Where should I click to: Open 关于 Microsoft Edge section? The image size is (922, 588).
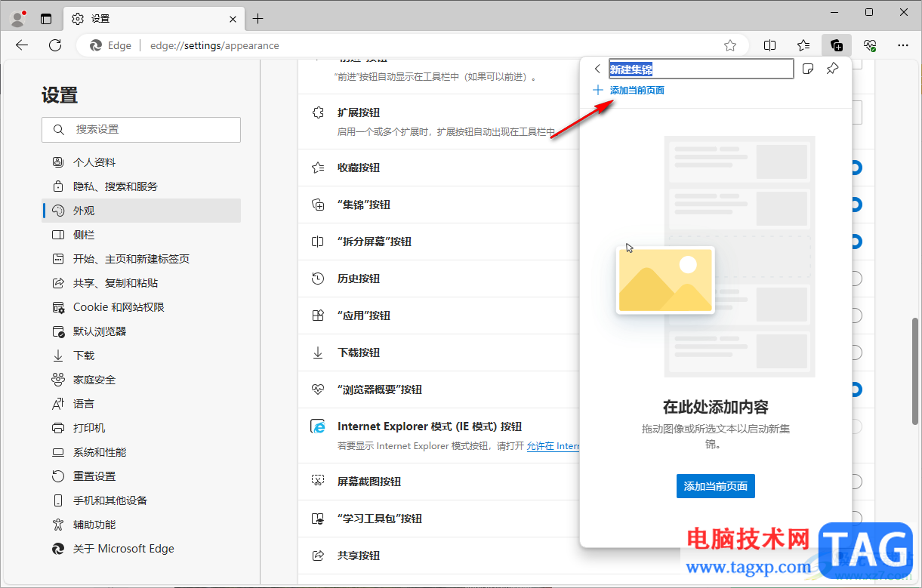(141, 549)
